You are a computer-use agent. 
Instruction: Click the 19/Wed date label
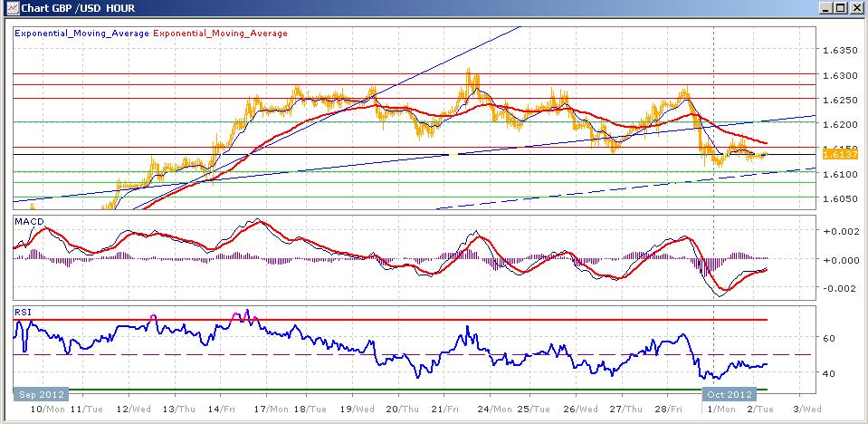tap(357, 409)
